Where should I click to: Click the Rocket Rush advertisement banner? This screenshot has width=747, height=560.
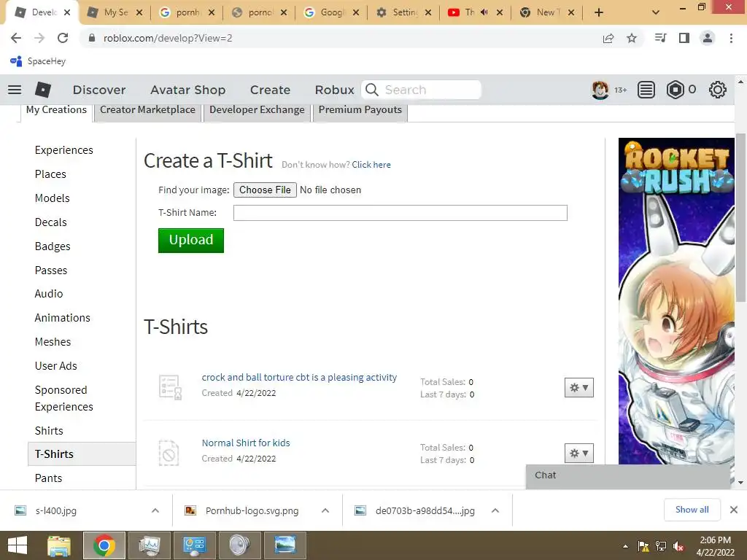click(x=676, y=301)
